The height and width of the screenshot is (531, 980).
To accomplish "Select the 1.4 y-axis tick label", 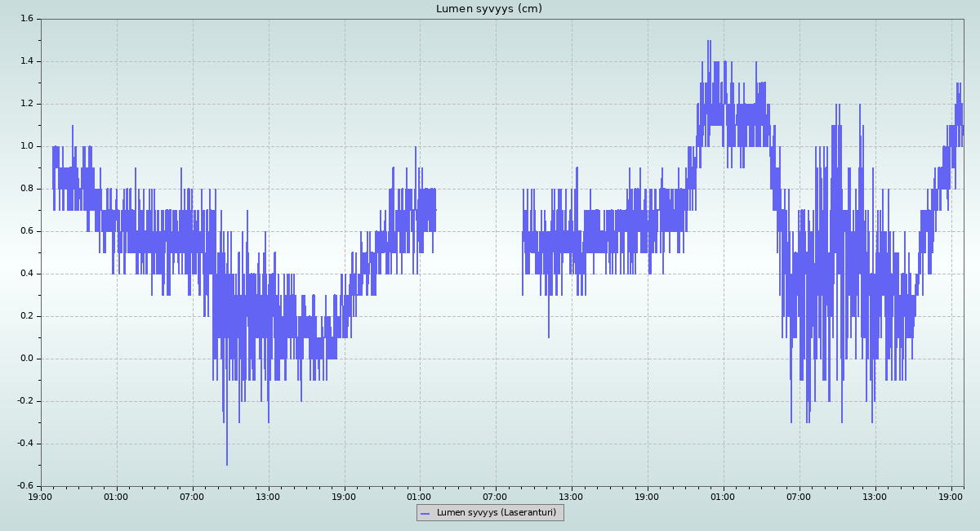I will [26, 61].
